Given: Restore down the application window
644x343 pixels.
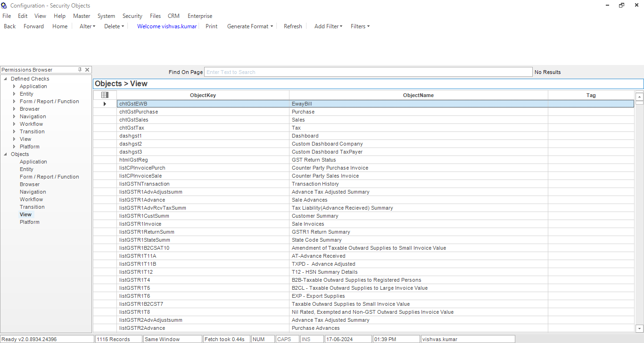Looking at the screenshot, I should [621, 5].
